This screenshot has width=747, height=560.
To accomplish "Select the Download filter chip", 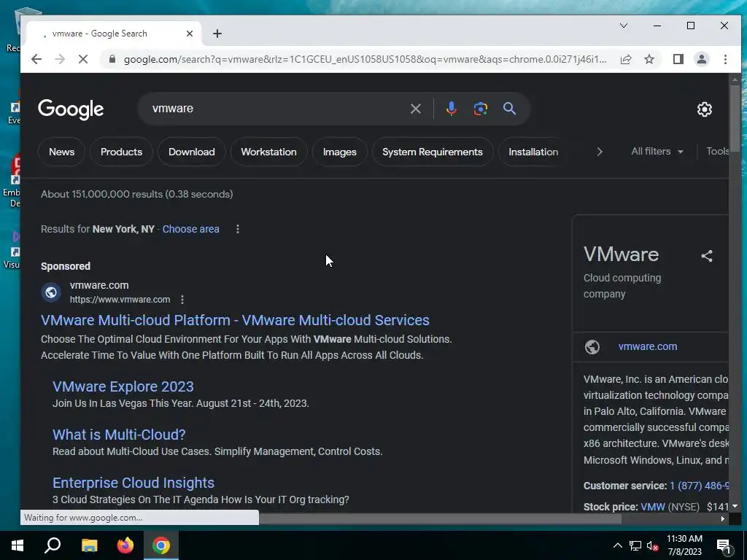I will point(192,152).
